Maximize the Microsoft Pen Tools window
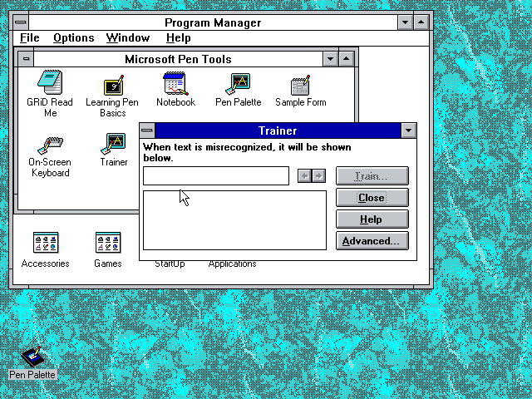The width and height of the screenshot is (532, 399). [347, 59]
